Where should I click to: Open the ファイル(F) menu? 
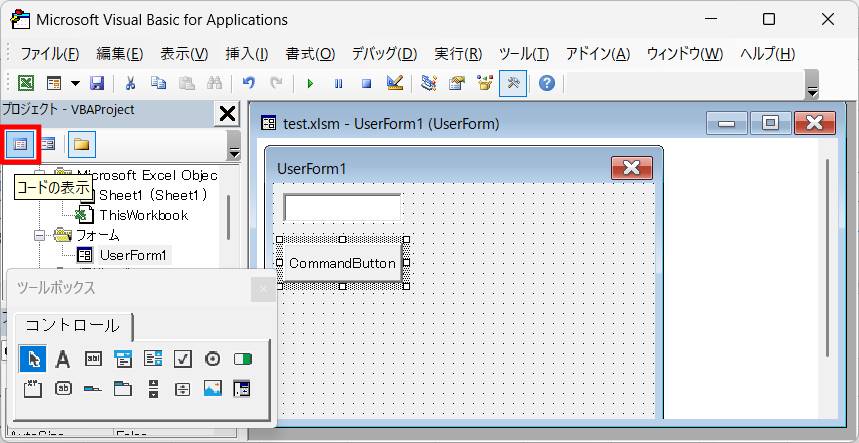pyautogui.click(x=49, y=54)
